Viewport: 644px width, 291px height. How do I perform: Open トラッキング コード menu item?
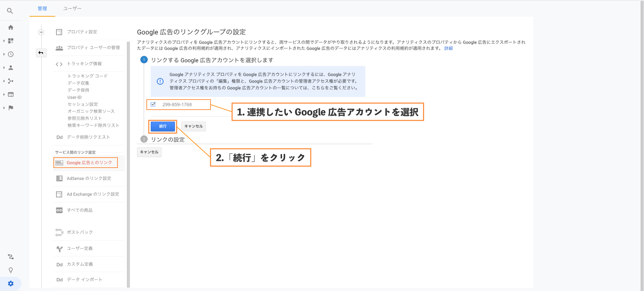tap(88, 76)
